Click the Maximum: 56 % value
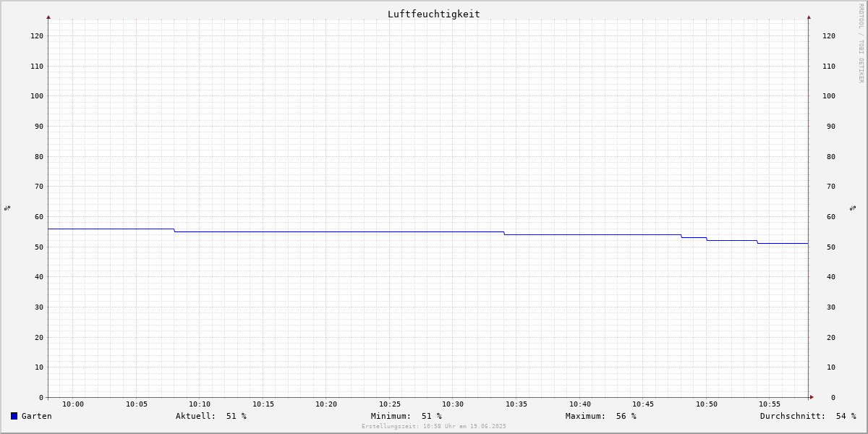868x434 pixels. 601,416
